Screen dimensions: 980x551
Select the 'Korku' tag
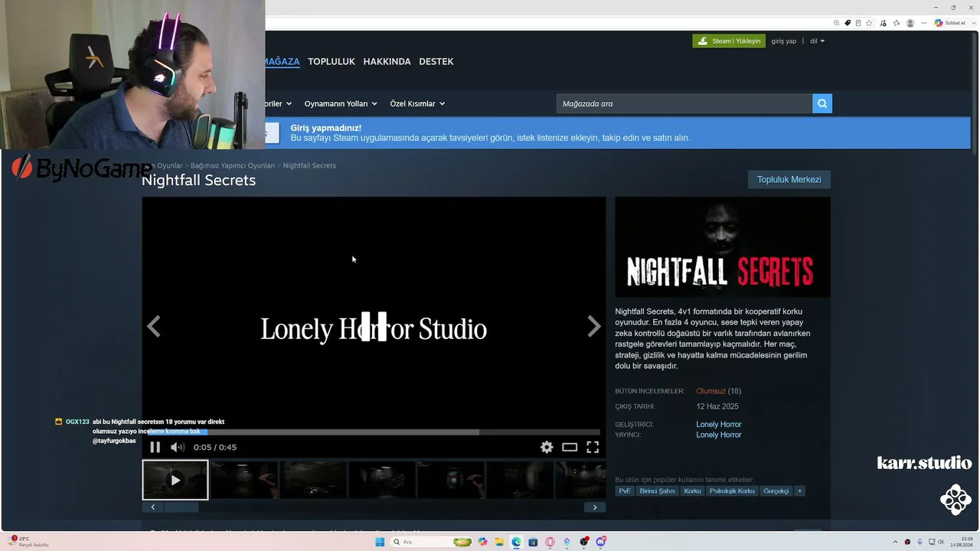coord(693,491)
